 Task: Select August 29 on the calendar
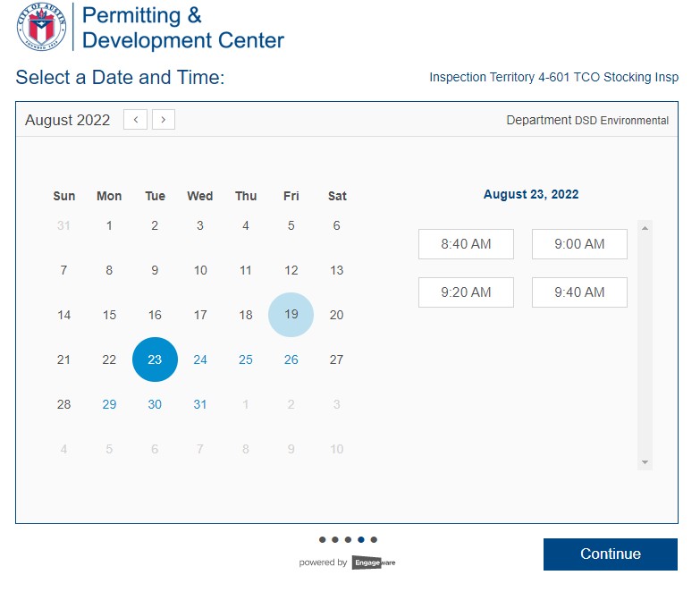click(109, 404)
